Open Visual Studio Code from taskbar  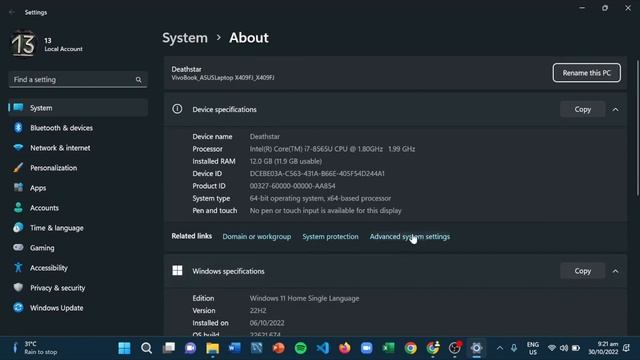(322, 348)
